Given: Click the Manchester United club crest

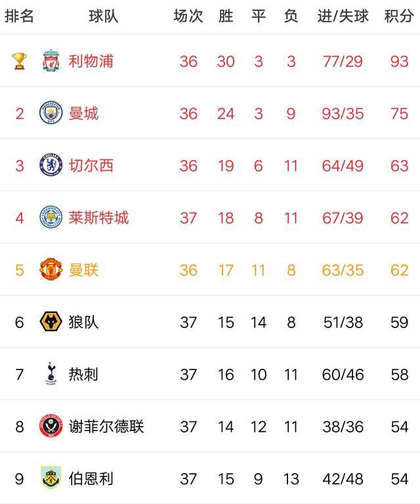Looking at the screenshot, I should (51, 270).
